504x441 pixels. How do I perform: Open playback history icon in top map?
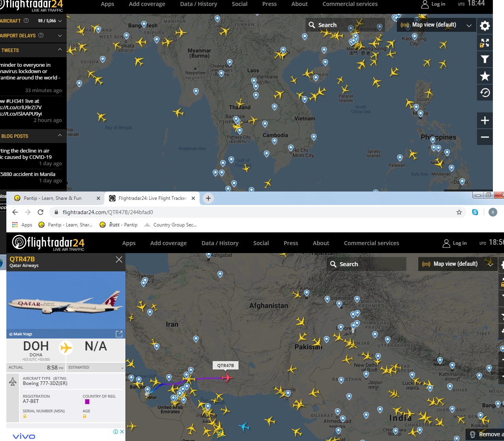pos(485,93)
